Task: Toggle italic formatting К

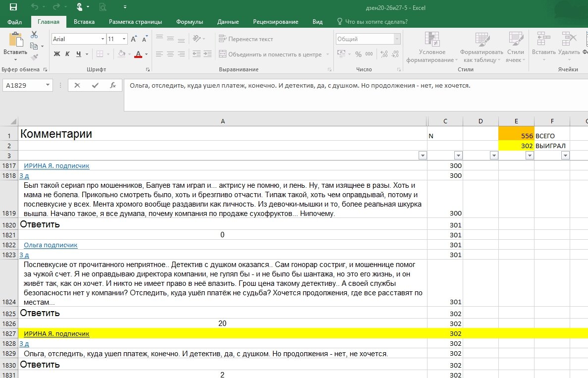Action: coord(67,54)
